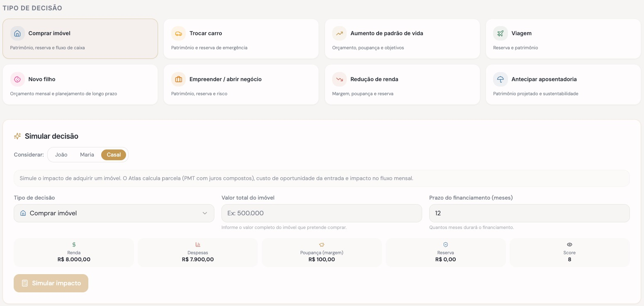Click hint text Quantos meses durará o financiamento
644x306 pixels.
point(471,227)
